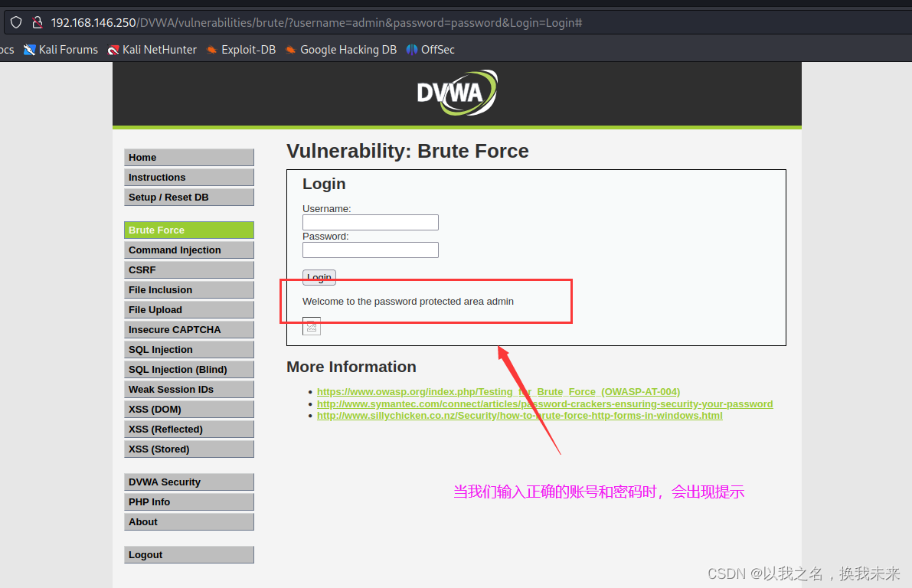Open the OffSec bookmark
The height and width of the screenshot is (588, 912).
coord(430,50)
